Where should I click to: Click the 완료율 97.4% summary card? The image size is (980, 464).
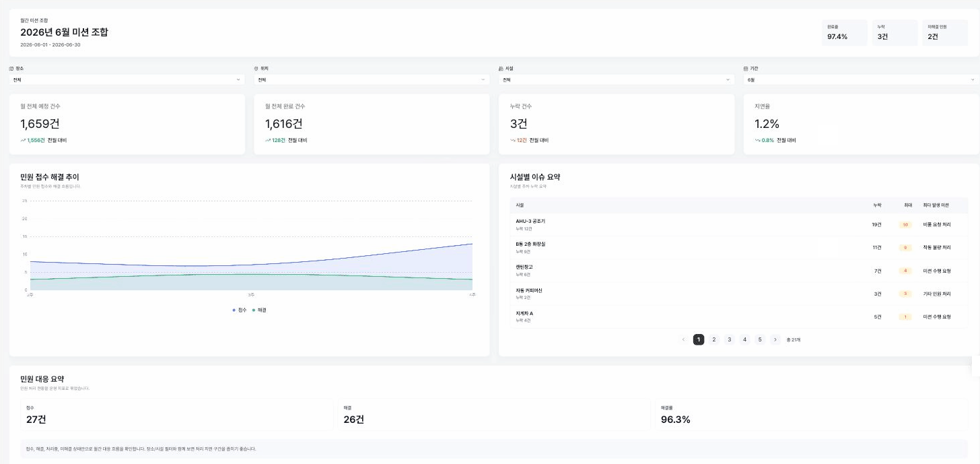click(845, 32)
